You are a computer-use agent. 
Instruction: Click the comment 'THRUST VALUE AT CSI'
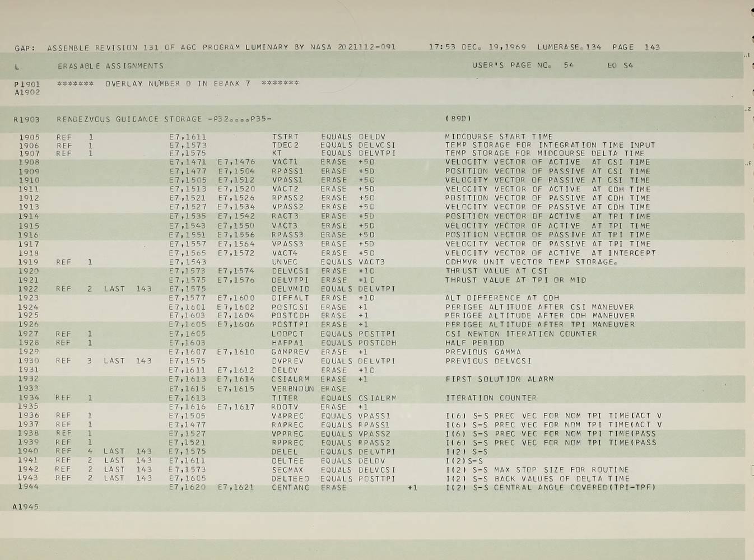pyautogui.click(x=496, y=271)
